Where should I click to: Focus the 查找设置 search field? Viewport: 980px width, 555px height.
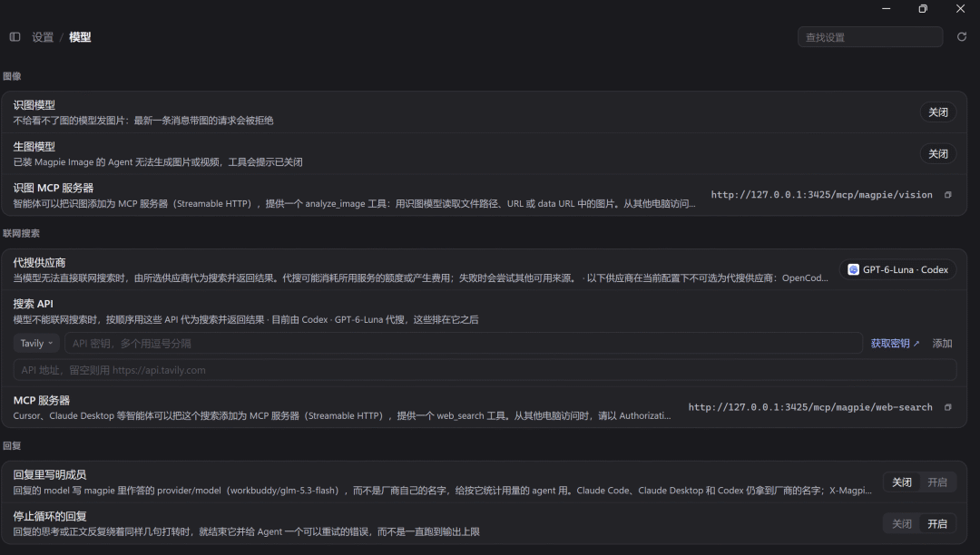(x=870, y=37)
